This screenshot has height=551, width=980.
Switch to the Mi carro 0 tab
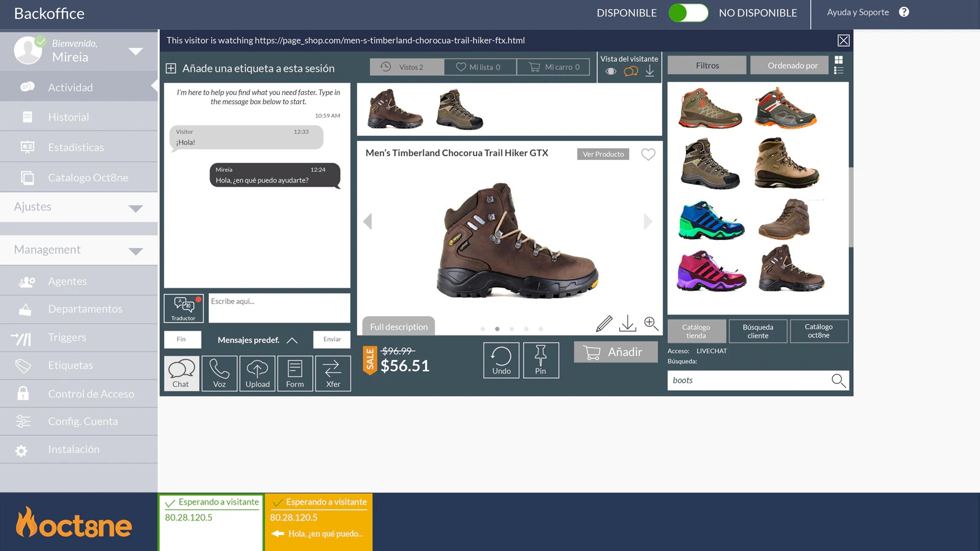pyautogui.click(x=553, y=67)
